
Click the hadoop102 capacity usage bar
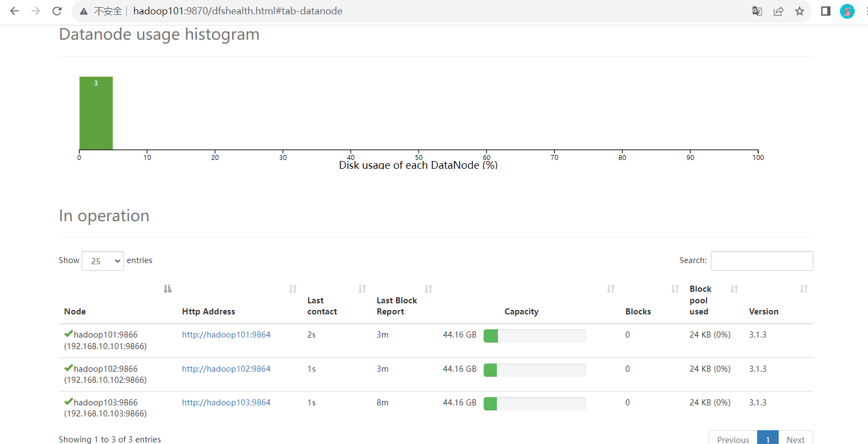(x=534, y=370)
